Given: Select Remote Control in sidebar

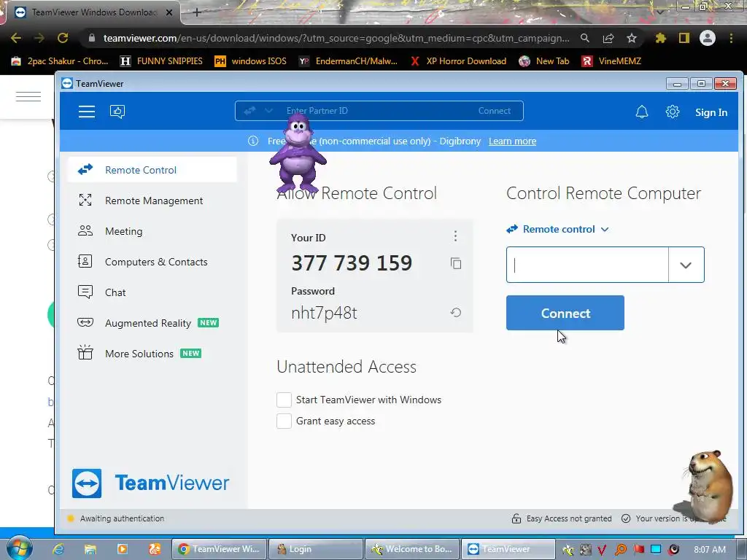Looking at the screenshot, I should click(x=152, y=170).
